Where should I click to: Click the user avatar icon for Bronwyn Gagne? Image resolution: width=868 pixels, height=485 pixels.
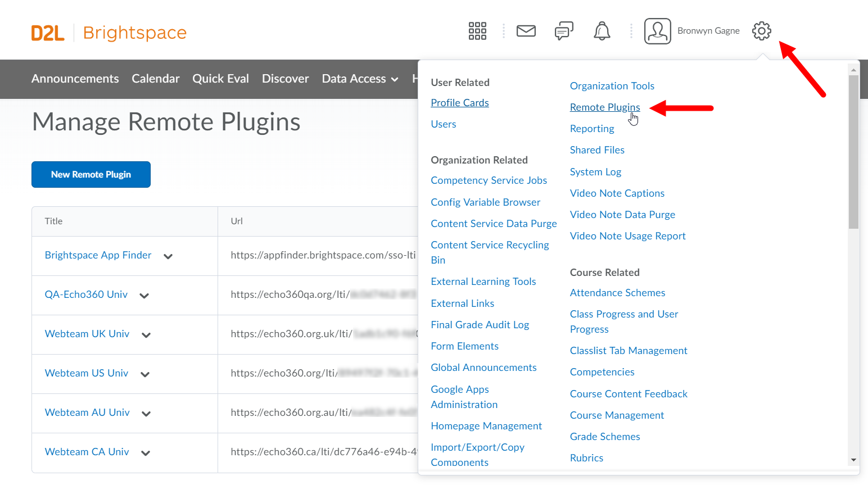[658, 31]
